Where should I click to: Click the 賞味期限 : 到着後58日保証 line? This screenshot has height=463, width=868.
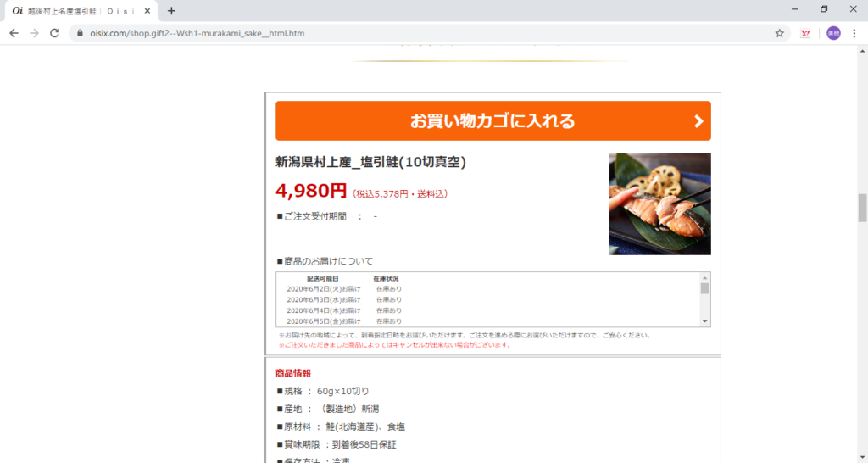[x=336, y=444]
